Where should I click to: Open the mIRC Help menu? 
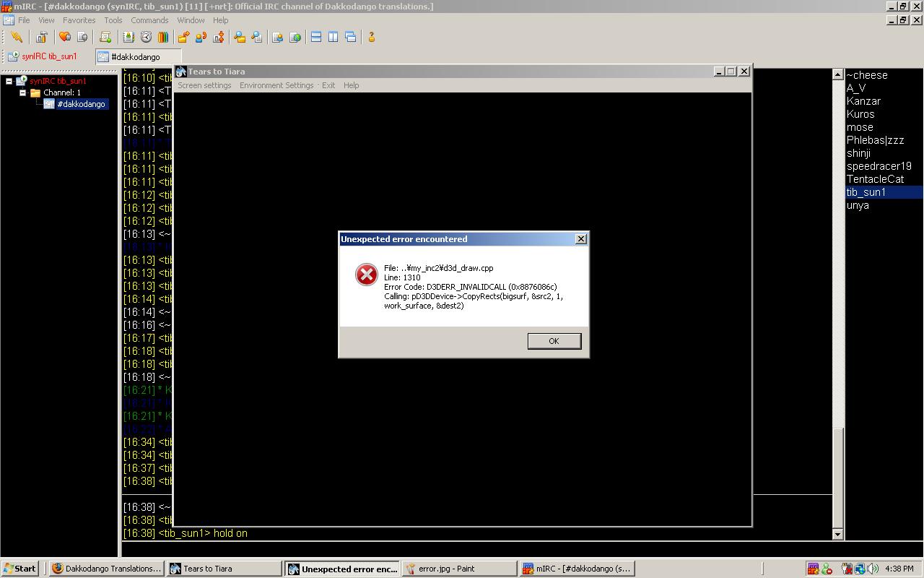point(220,20)
